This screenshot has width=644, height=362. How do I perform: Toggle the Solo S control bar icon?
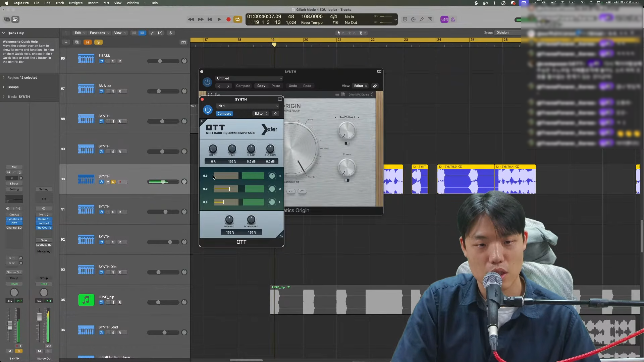point(430,19)
